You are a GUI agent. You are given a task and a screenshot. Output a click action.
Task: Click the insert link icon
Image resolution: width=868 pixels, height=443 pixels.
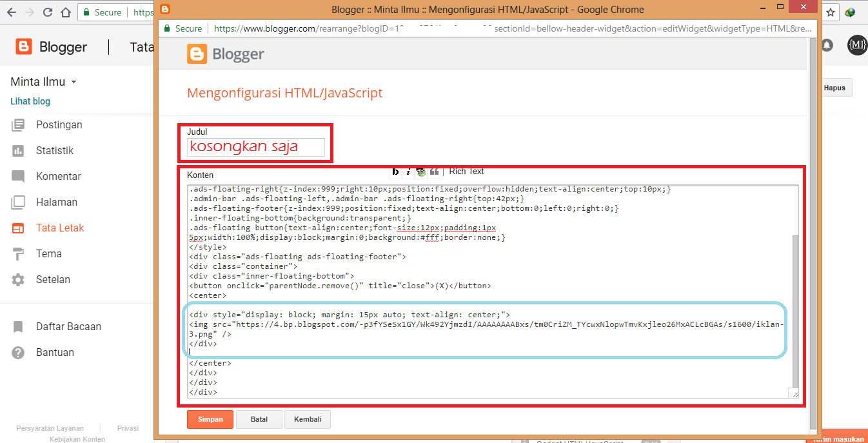(x=421, y=172)
